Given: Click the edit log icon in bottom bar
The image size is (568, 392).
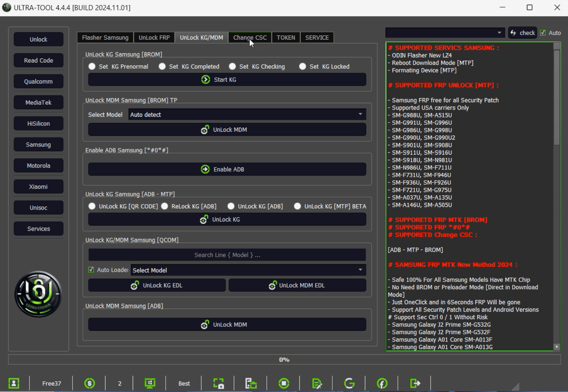Looking at the screenshot, I should [317, 383].
